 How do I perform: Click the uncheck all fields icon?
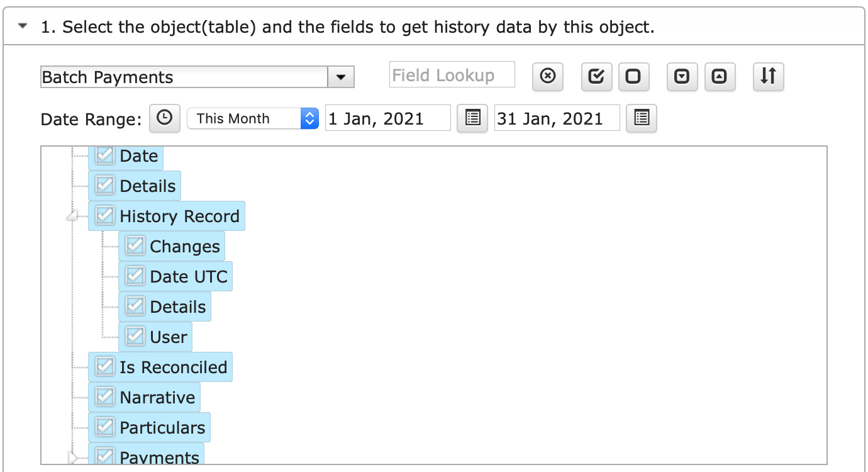(x=634, y=77)
